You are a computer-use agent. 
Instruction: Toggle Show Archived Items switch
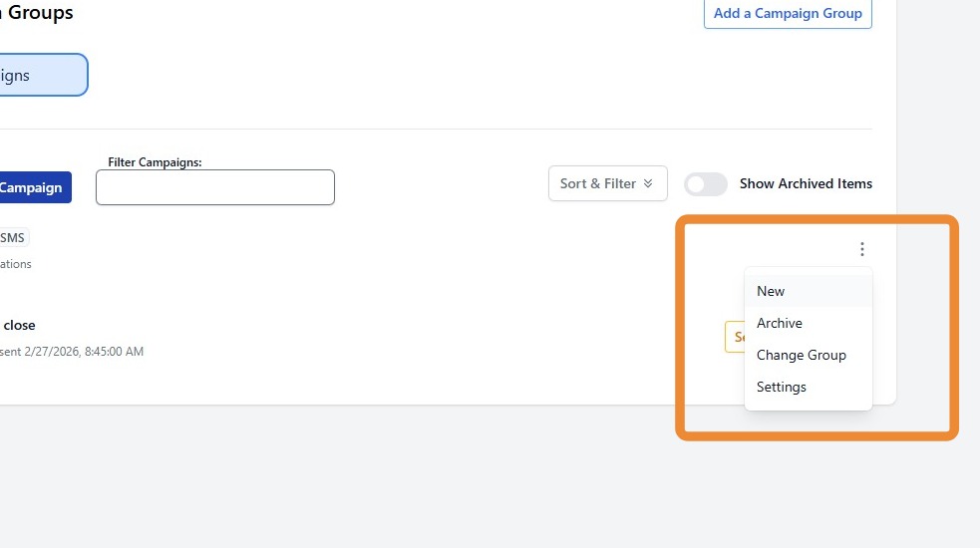tap(705, 184)
